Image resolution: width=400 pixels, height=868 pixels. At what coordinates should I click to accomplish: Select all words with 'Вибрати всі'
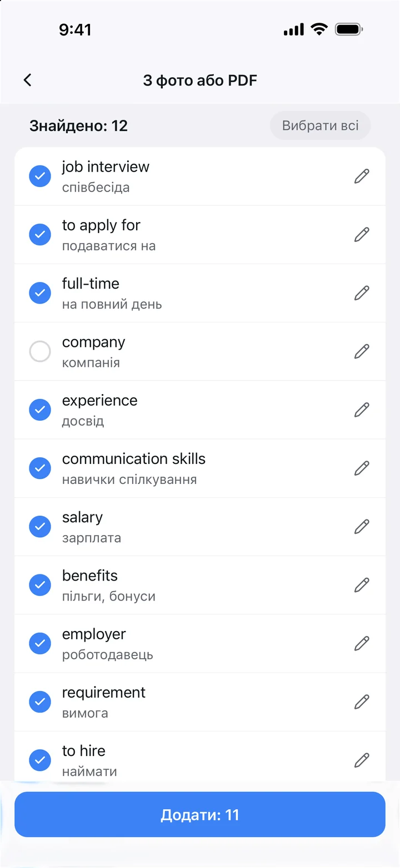click(x=320, y=125)
